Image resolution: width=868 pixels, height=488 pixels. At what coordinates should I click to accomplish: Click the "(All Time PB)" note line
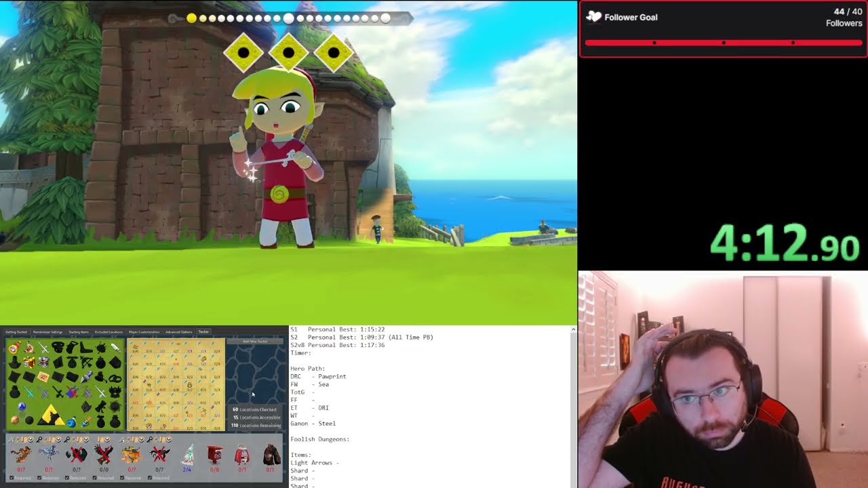[410, 337]
